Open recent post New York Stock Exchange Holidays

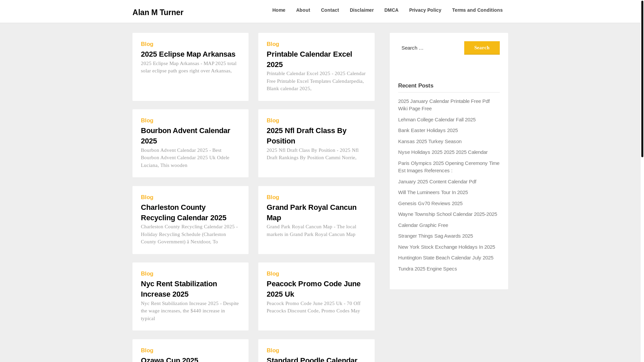pyautogui.click(x=446, y=247)
